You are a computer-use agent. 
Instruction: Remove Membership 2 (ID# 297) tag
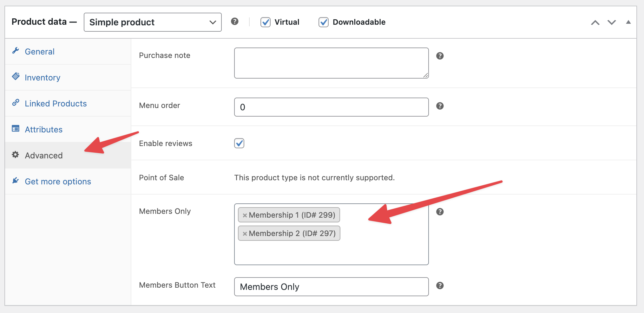tap(245, 234)
